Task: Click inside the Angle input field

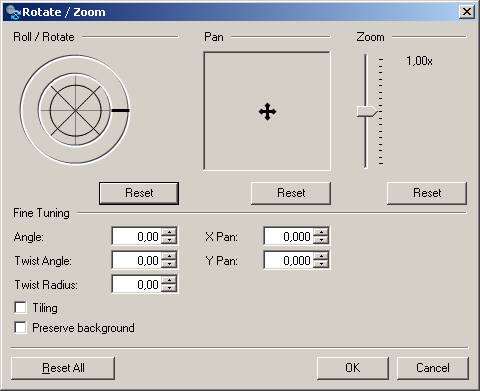Action: 137,236
